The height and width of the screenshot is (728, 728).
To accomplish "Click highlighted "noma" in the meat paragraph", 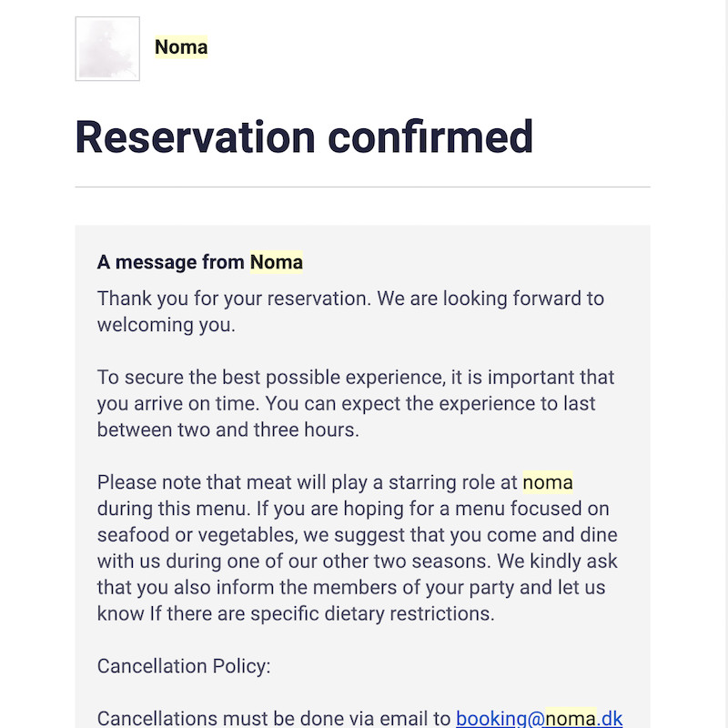I will click(548, 482).
